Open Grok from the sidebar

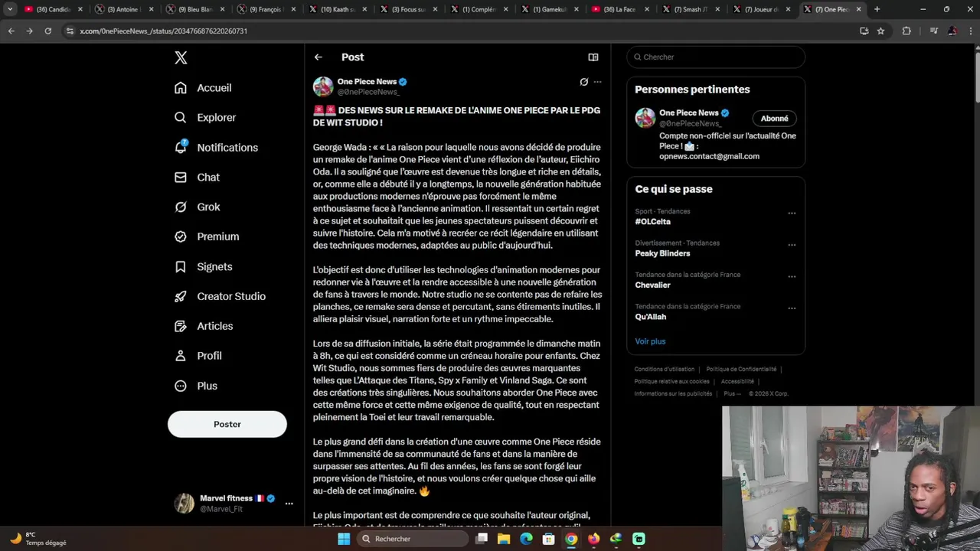tap(197, 207)
